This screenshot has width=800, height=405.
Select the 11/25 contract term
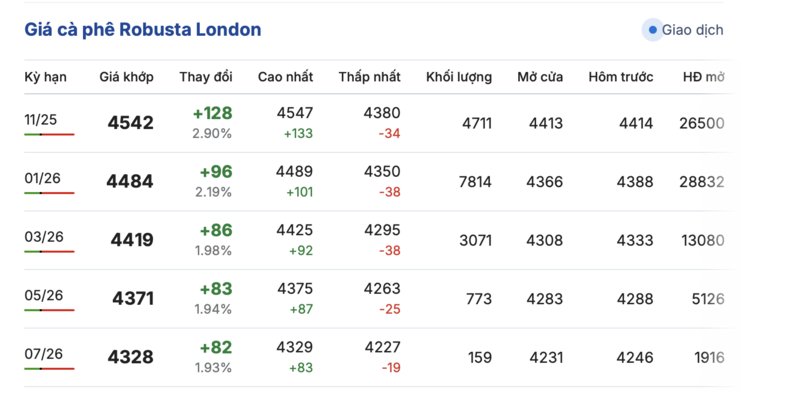coord(41,120)
